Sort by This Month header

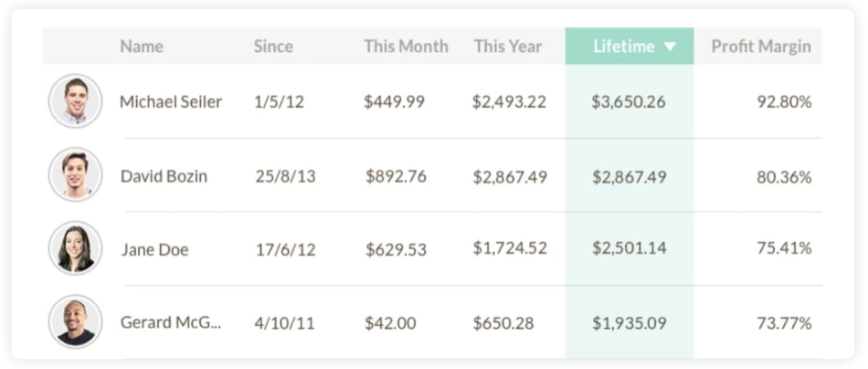coord(406,47)
